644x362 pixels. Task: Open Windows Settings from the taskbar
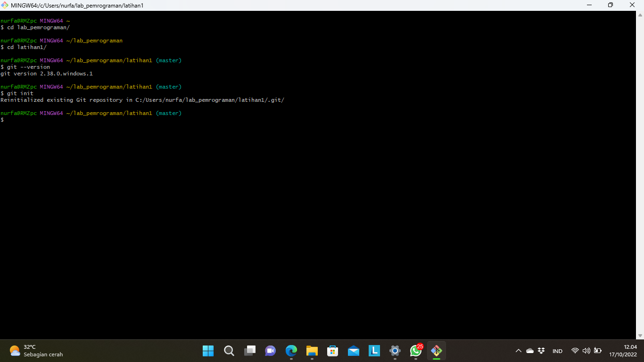pyautogui.click(x=395, y=351)
